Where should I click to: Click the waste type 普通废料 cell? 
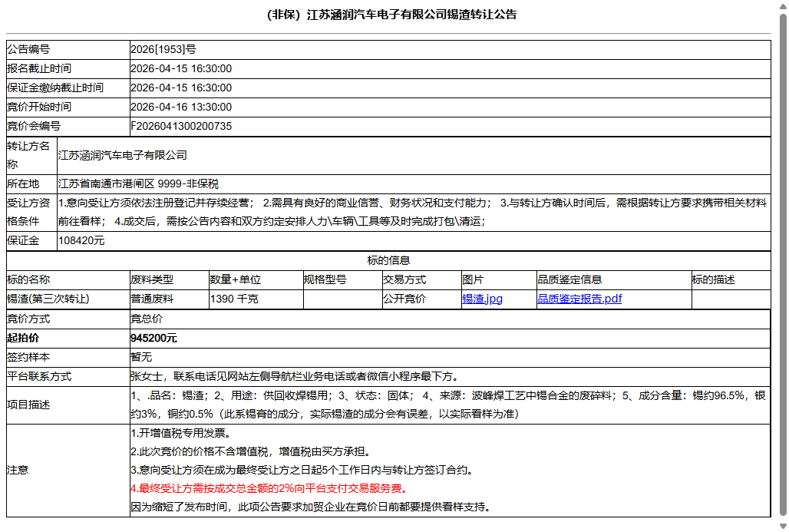[x=169, y=299]
